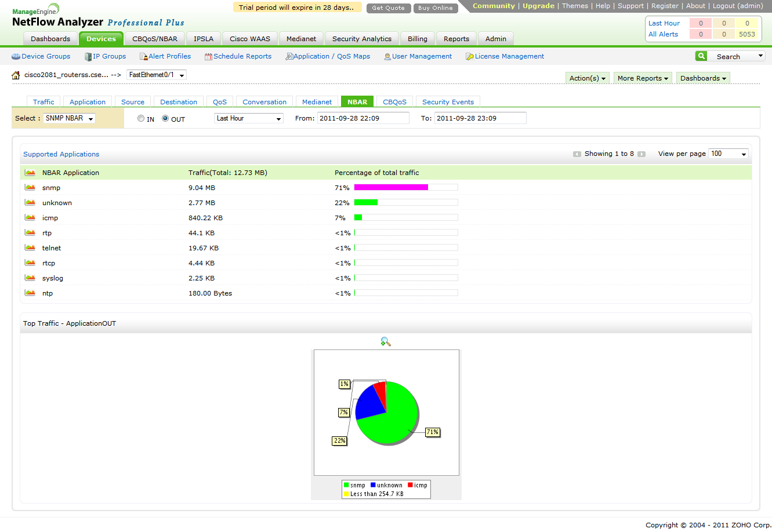Click Logout (admin) link
Image resolution: width=772 pixels, height=532 pixels.
tap(738, 6)
